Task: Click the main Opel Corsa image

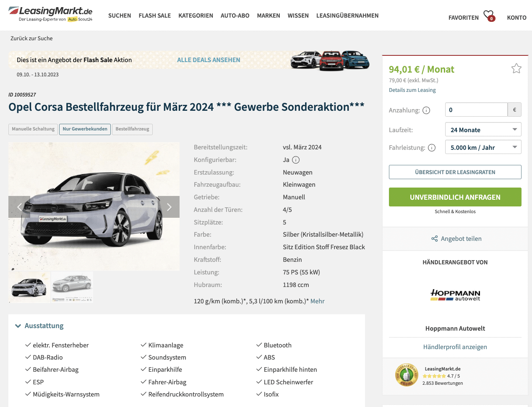Action: tap(94, 206)
